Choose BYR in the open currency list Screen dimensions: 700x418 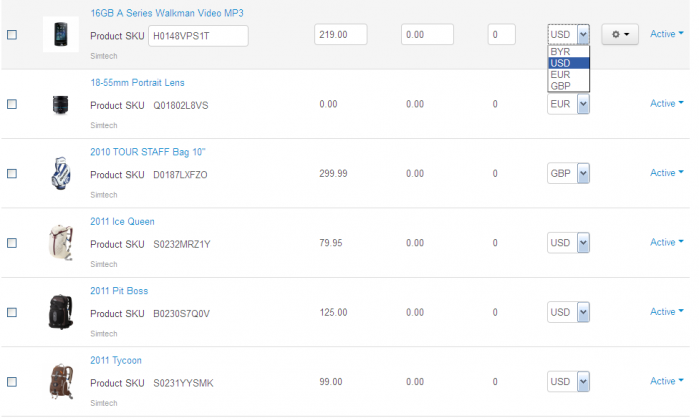click(x=568, y=52)
